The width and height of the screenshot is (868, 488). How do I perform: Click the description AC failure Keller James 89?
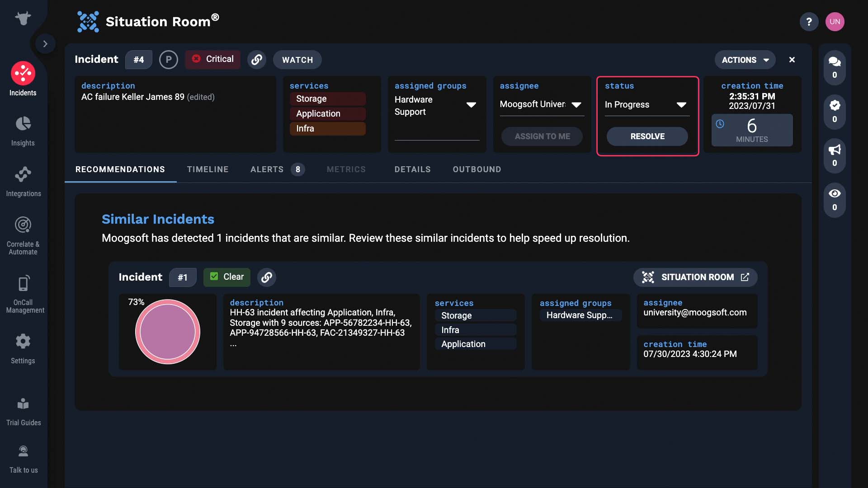133,97
